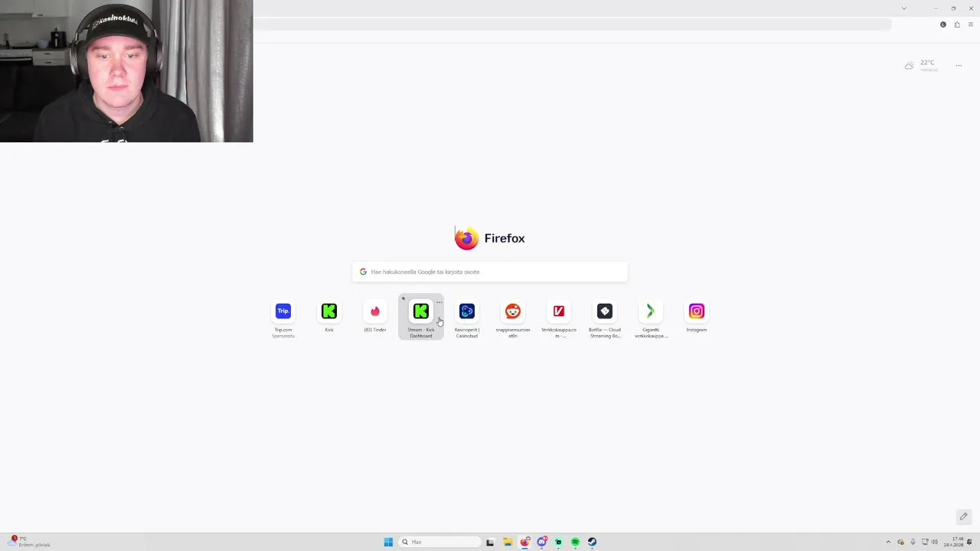This screenshot has width=980, height=551.
Task: Expand the system tray hidden icons chevron
Action: [x=888, y=542]
